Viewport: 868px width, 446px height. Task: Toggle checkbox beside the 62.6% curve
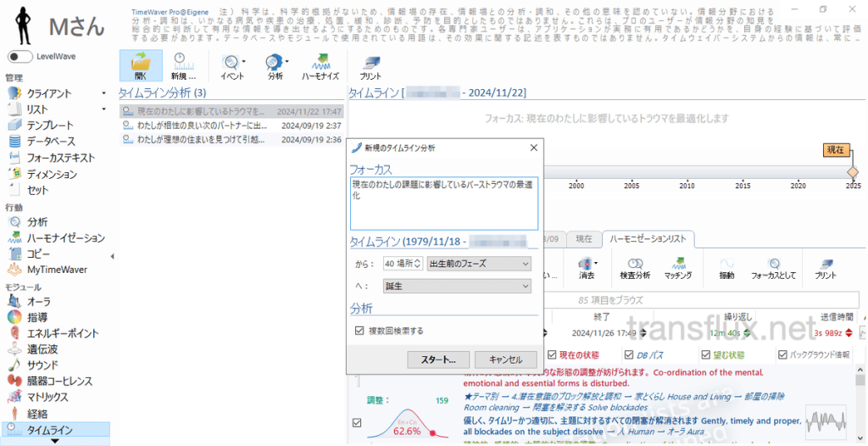[357, 423]
